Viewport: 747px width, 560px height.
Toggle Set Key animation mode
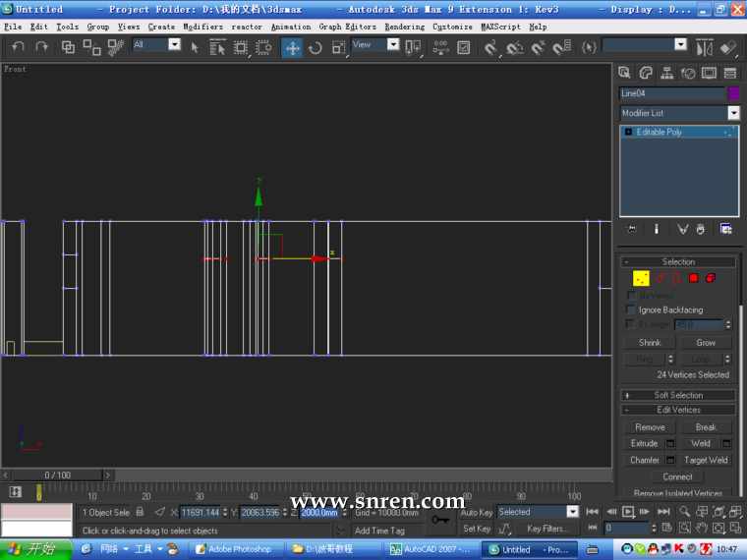[x=477, y=529]
